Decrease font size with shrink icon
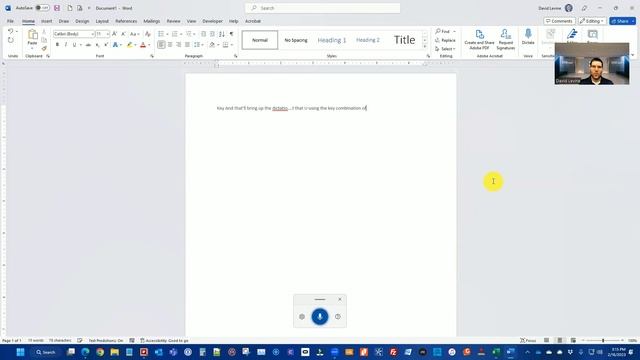This screenshot has height=360, width=640. coord(123,34)
